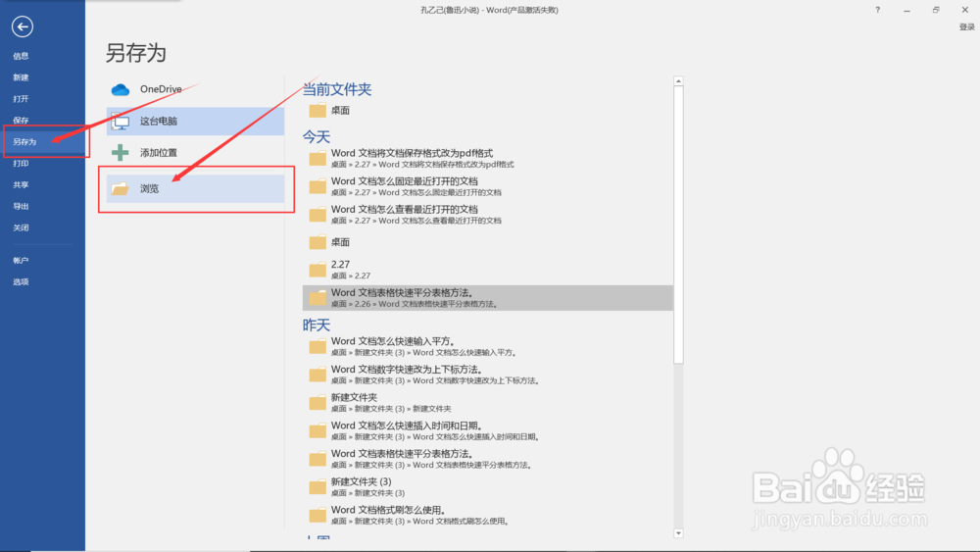Click the back arrow circle icon
Viewport: 980px width, 552px height.
tap(23, 26)
